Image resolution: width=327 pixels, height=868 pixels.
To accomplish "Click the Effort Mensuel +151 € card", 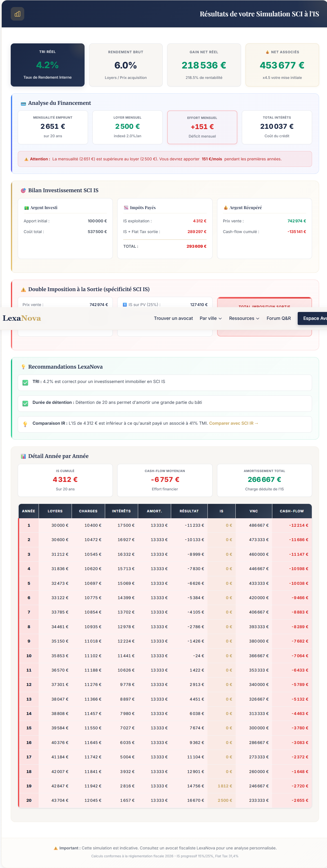I will click(202, 127).
